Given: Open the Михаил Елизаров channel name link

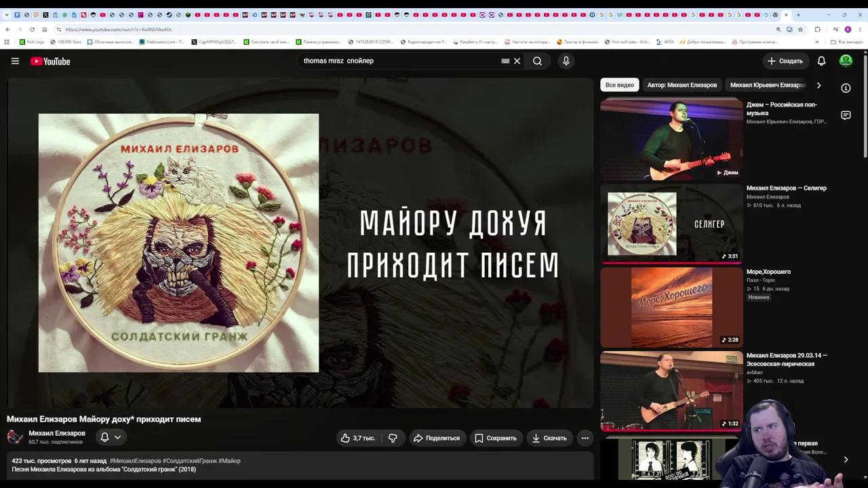Looking at the screenshot, I should click(x=57, y=433).
